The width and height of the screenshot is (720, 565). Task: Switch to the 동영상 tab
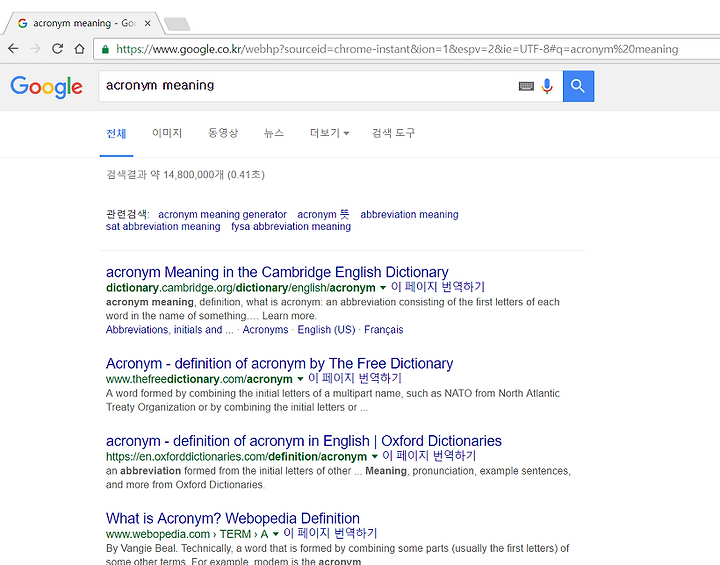point(223,133)
